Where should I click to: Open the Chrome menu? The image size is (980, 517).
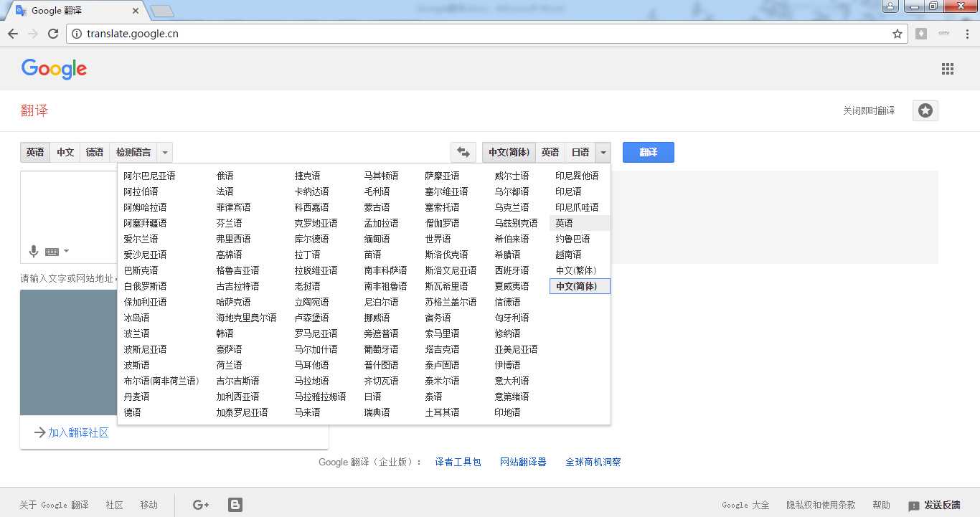tap(966, 34)
